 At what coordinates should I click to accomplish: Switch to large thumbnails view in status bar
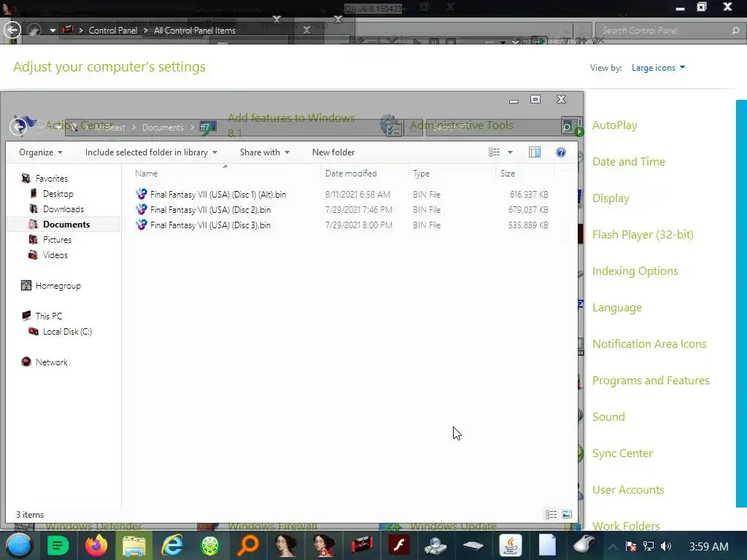coord(567,514)
